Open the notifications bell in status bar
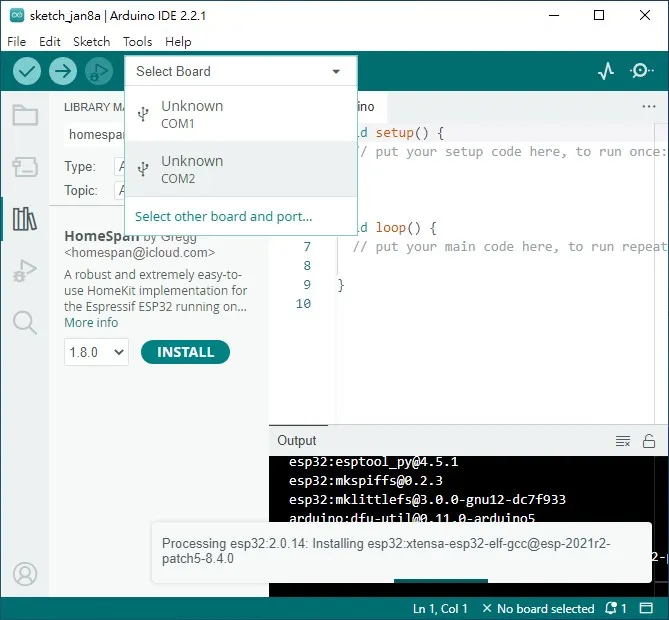The width and height of the screenshot is (669, 620). tap(616, 608)
